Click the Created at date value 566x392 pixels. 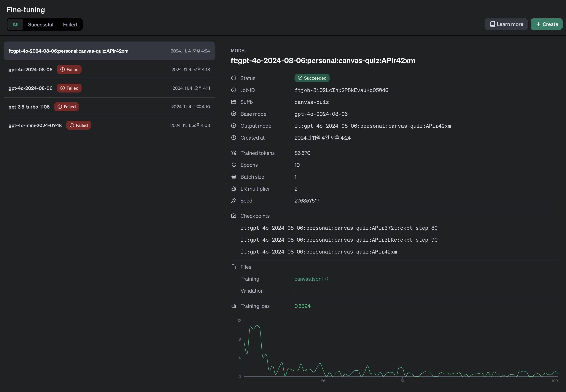pos(322,138)
